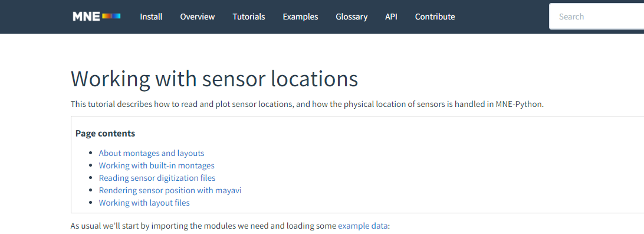The width and height of the screenshot is (644, 234).
Task: Click the tutorial description paragraph
Action: pyautogui.click(x=307, y=104)
